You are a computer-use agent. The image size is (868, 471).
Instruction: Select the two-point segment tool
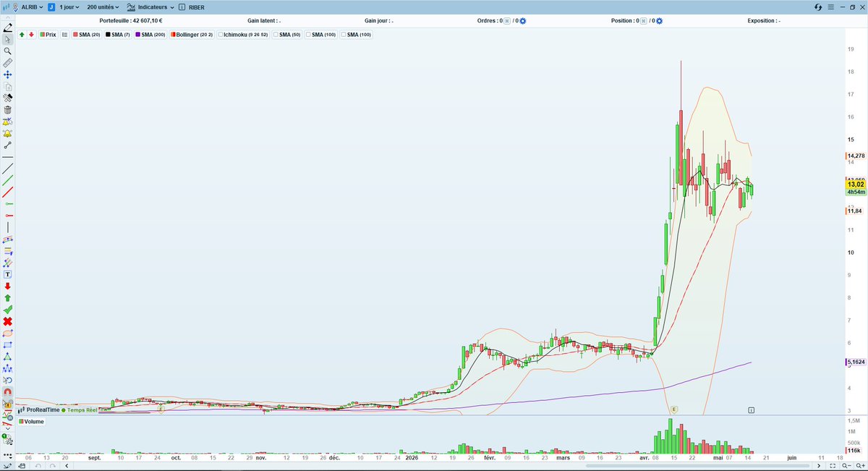(x=8, y=145)
